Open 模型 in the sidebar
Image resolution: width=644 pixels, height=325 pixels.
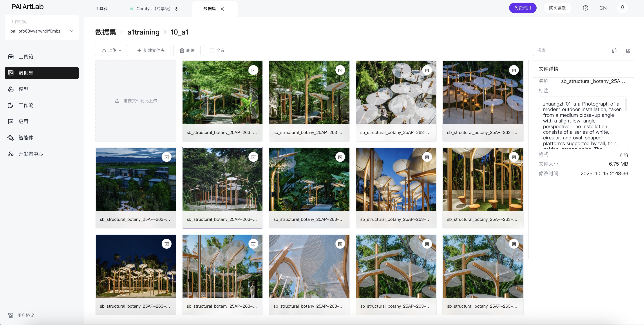point(23,89)
